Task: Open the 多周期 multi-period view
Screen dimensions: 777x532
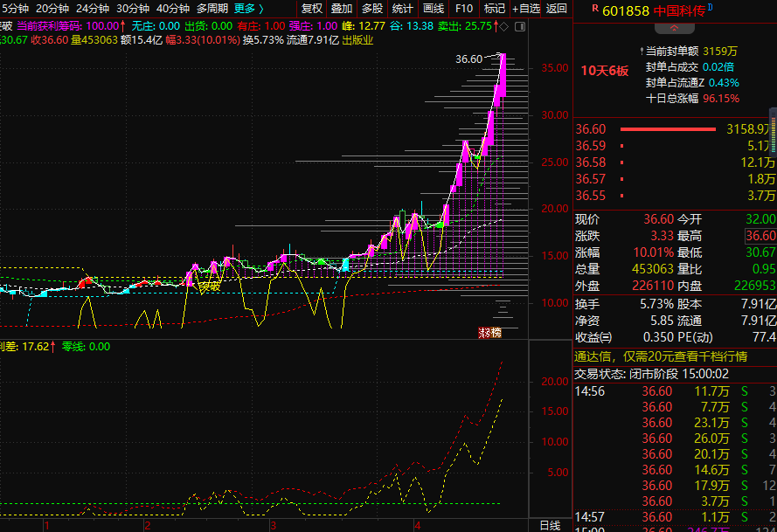Action: tap(212, 9)
